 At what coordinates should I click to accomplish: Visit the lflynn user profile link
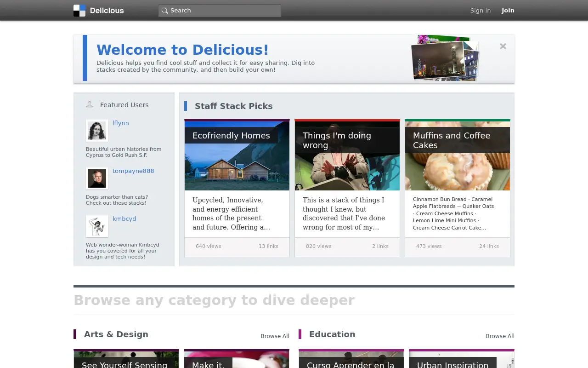(121, 123)
